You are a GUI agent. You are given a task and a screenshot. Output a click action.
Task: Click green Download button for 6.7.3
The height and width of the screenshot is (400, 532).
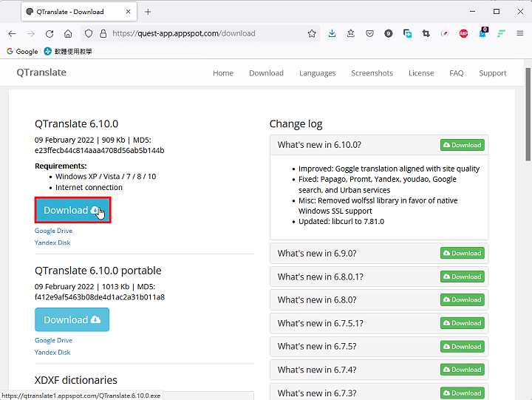pos(462,393)
